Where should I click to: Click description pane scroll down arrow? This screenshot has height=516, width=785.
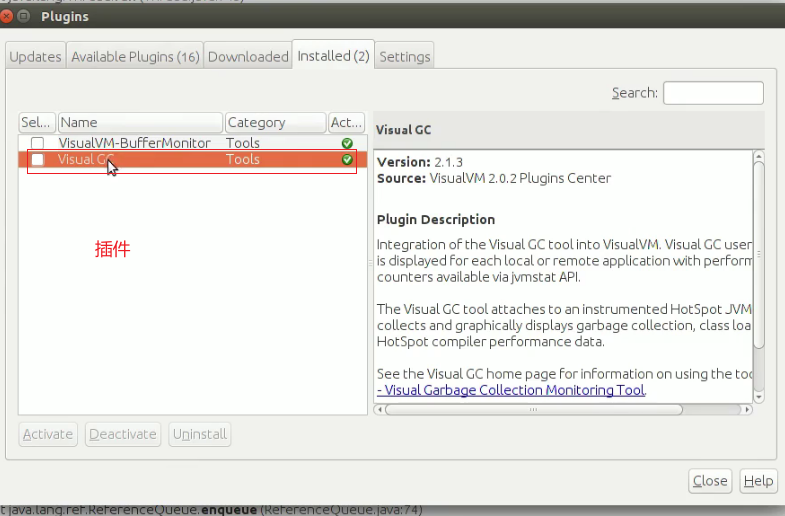click(759, 397)
